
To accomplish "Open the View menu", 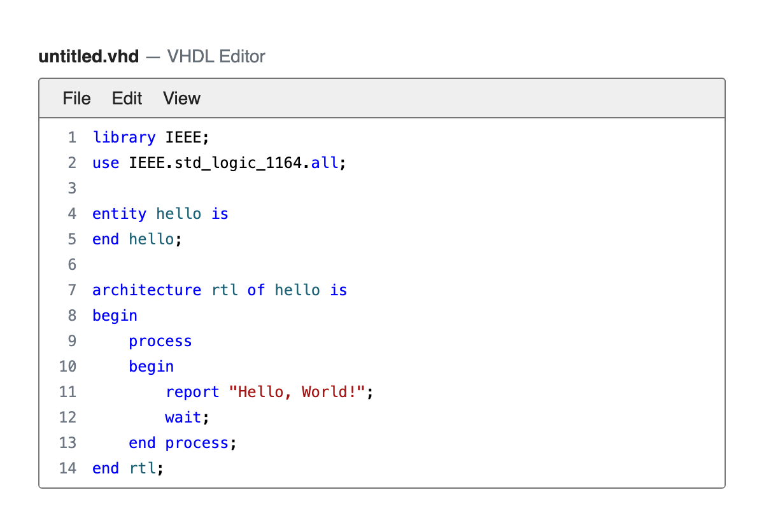I will pos(181,99).
